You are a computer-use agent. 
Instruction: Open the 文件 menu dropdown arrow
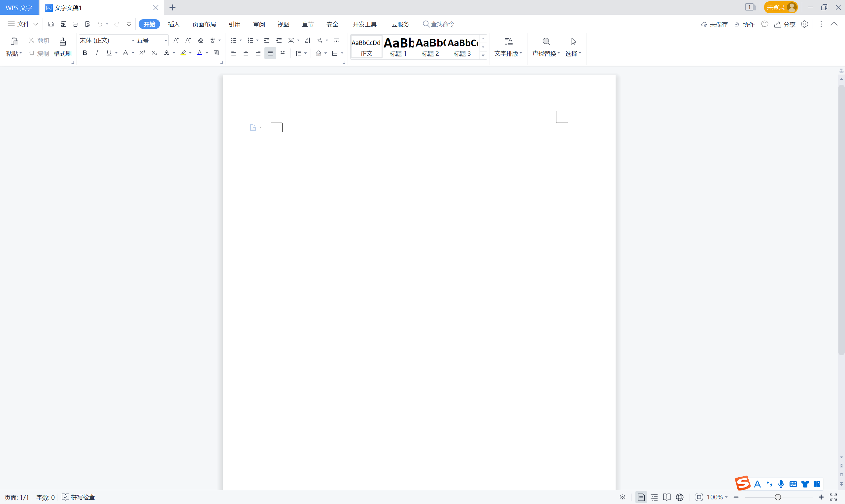click(x=35, y=24)
